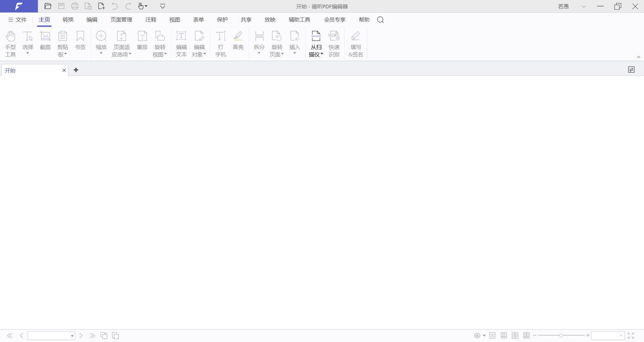
Task: Choose the Select tool (选择)
Action: [28, 43]
